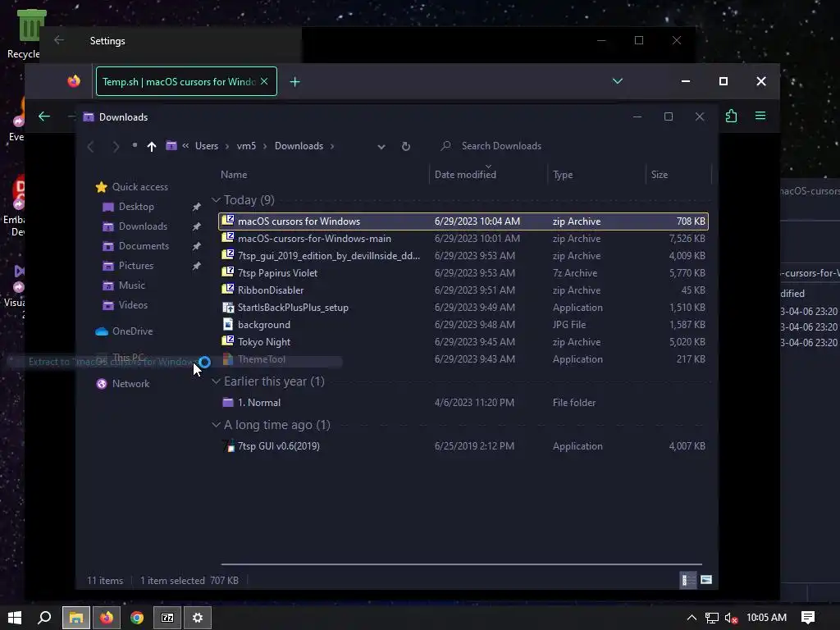The height and width of the screenshot is (630, 840).
Task: Click Quick access heading
Action: click(x=139, y=187)
